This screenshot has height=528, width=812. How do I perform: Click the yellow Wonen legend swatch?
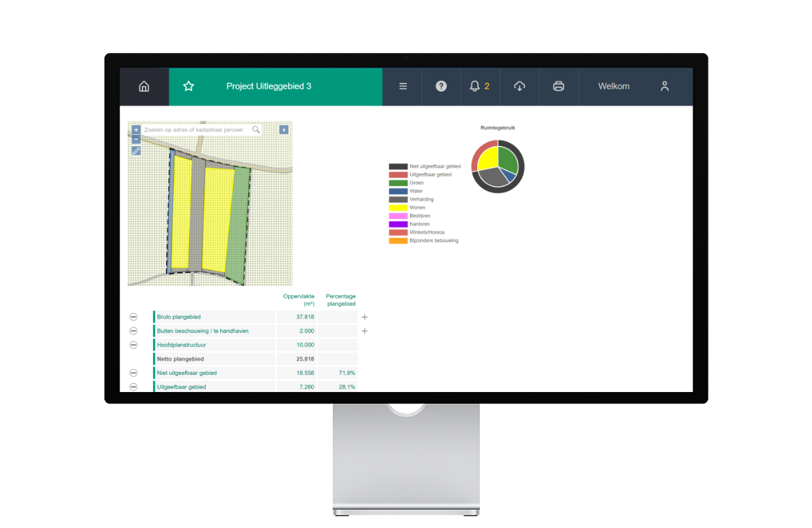[x=398, y=207]
